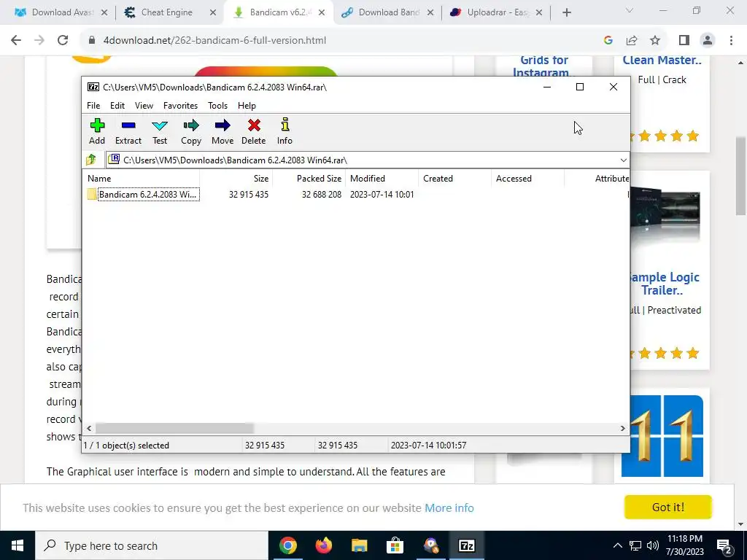Reload the page in Chrome
The width and height of the screenshot is (747, 560).
pyautogui.click(x=63, y=41)
